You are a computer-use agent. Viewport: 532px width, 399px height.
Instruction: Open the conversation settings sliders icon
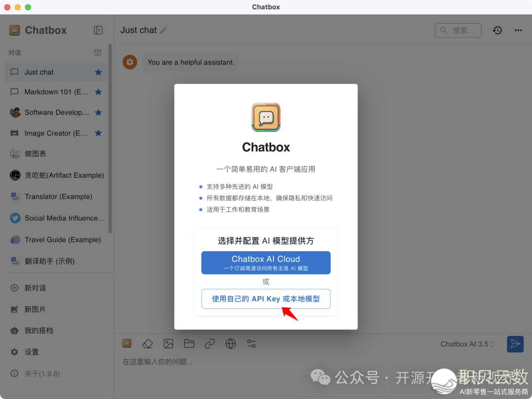coord(251,344)
